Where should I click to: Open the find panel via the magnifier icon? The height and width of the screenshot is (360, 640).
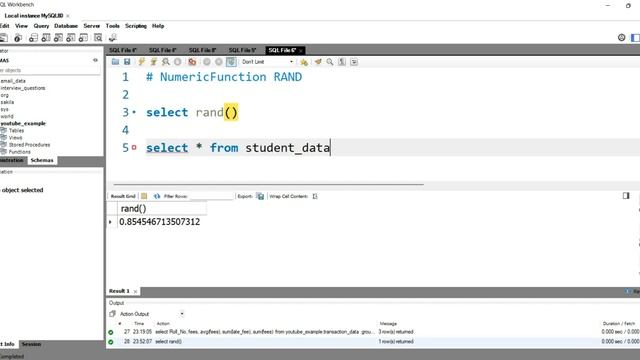329,62
